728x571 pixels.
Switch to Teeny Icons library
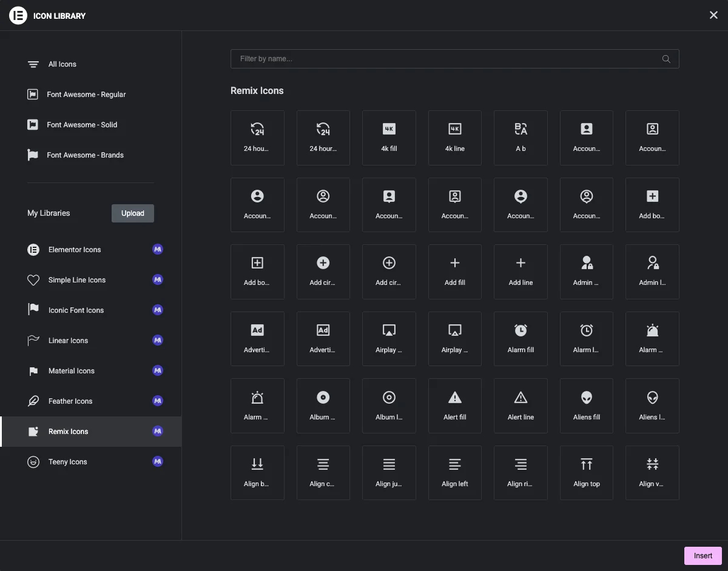(91, 462)
